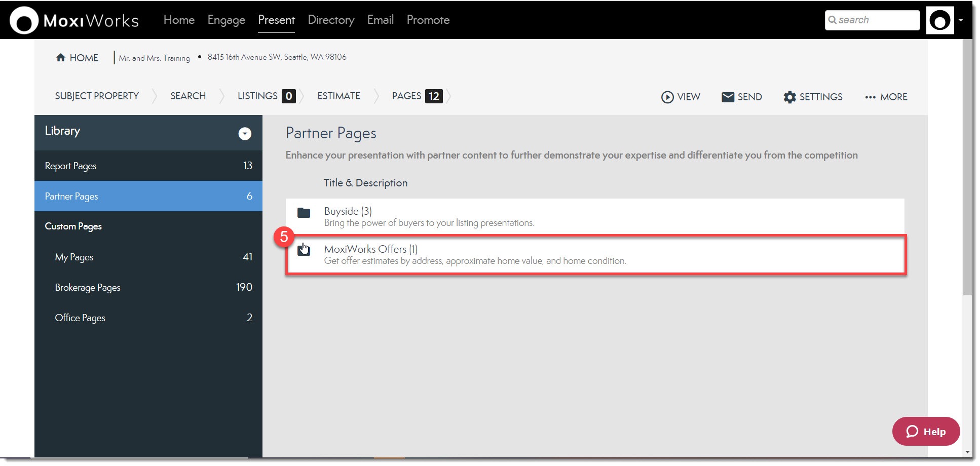Open the Pages step with 12 badge
This screenshot has height=466, width=980.
pos(417,96)
